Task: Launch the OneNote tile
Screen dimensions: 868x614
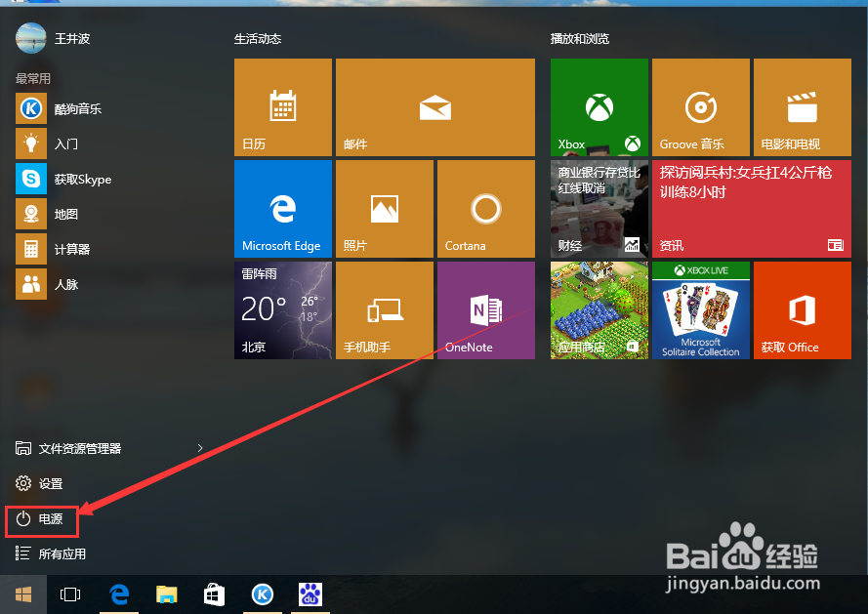Action: point(486,310)
